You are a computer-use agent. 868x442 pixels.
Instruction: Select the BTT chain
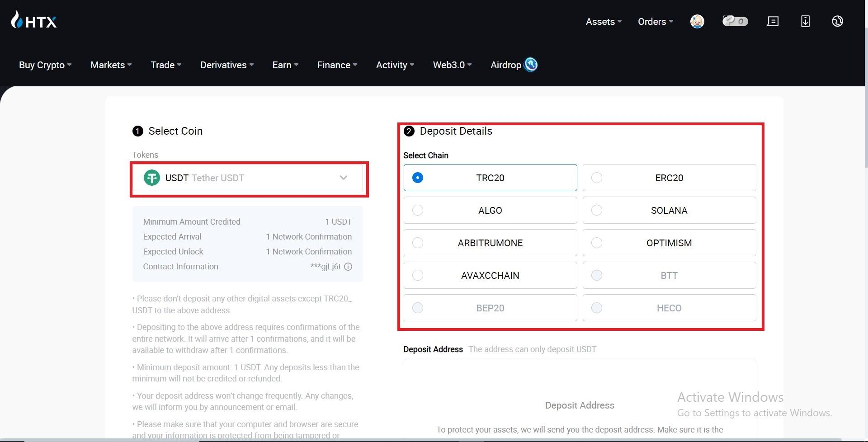tap(669, 275)
